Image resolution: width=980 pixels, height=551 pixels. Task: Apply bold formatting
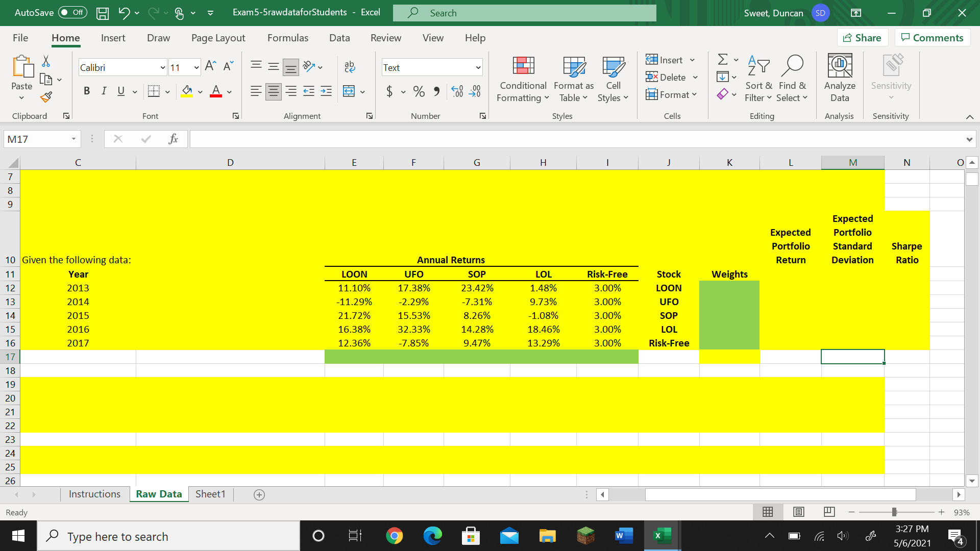(87, 91)
